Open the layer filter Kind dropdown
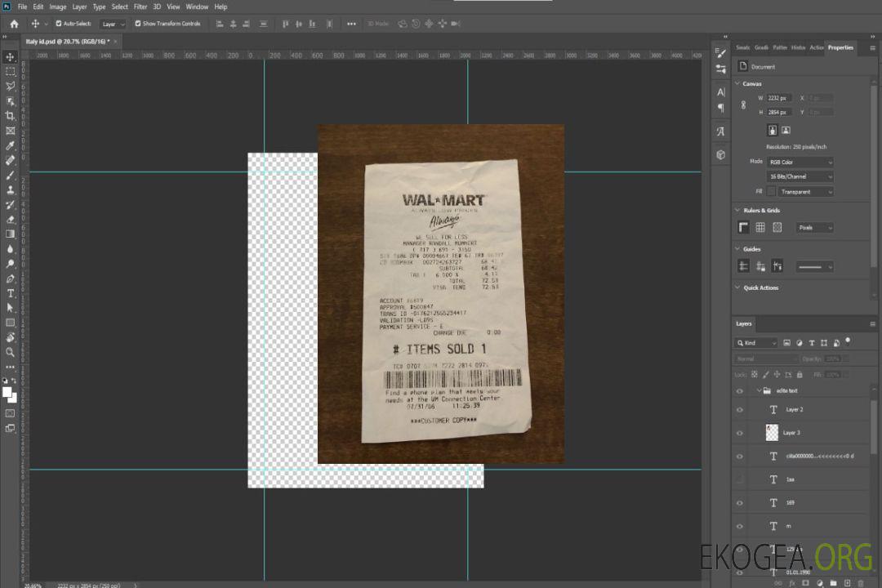This screenshot has height=588, width=882. click(756, 343)
